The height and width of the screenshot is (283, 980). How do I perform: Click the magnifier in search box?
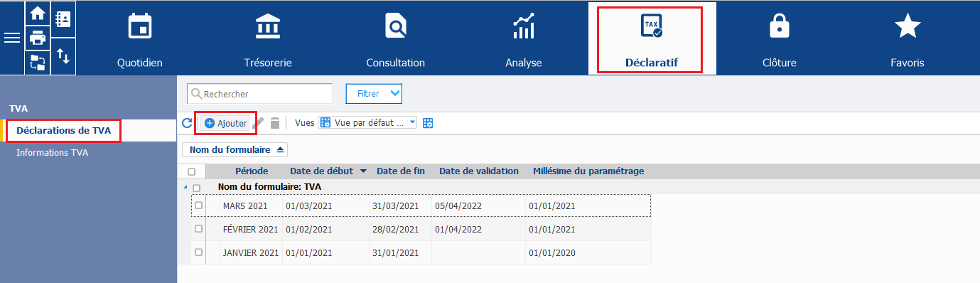pyautogui.click(x=196, y=93)
